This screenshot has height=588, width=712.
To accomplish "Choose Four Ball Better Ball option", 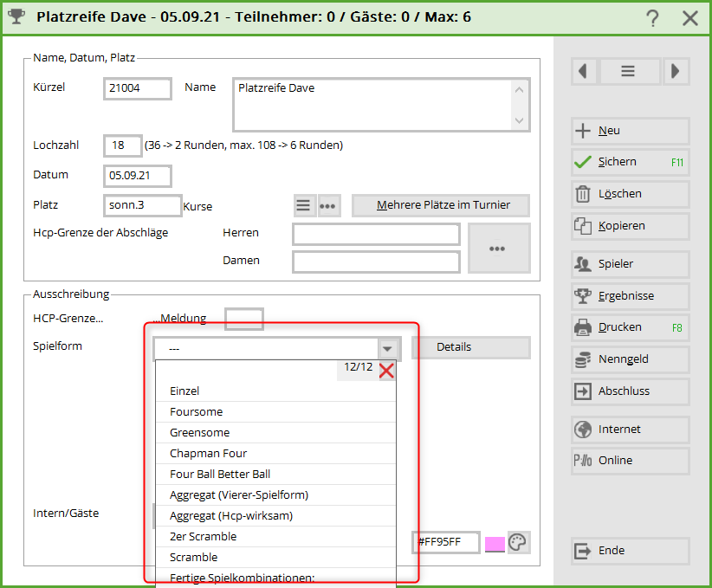I will [x=220, y=475].
